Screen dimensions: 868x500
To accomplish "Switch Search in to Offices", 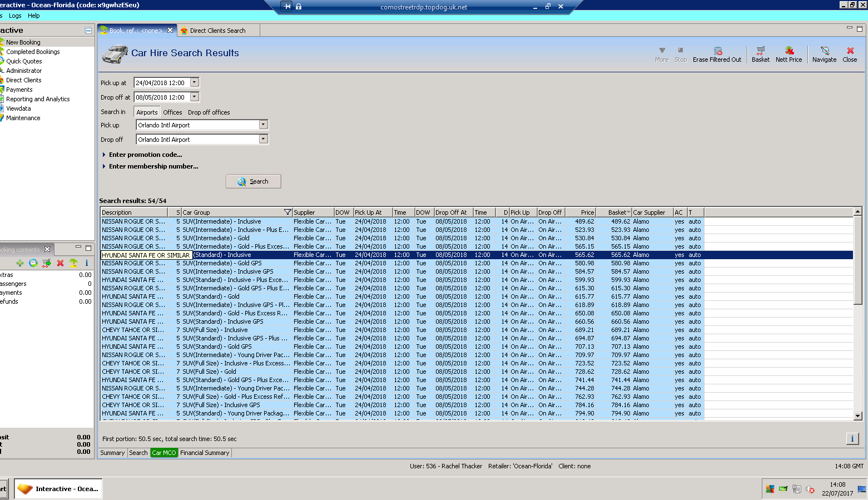I will click(172, 112).
